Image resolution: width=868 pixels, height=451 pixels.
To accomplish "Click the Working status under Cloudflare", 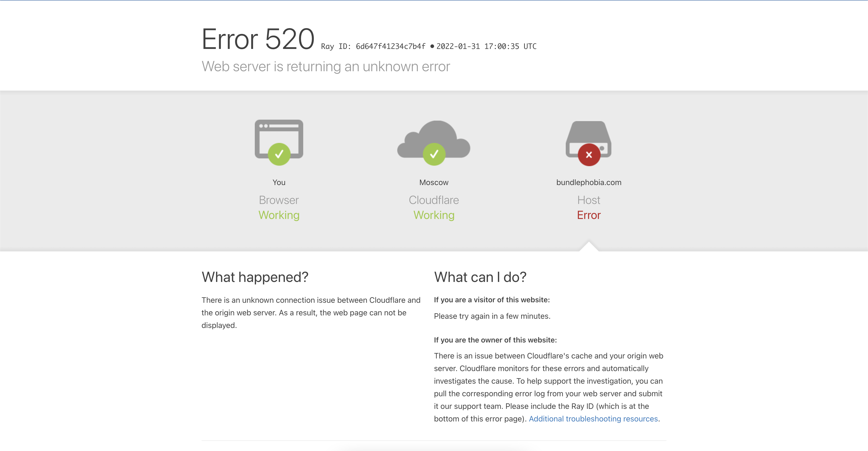I will coord(434,215).
